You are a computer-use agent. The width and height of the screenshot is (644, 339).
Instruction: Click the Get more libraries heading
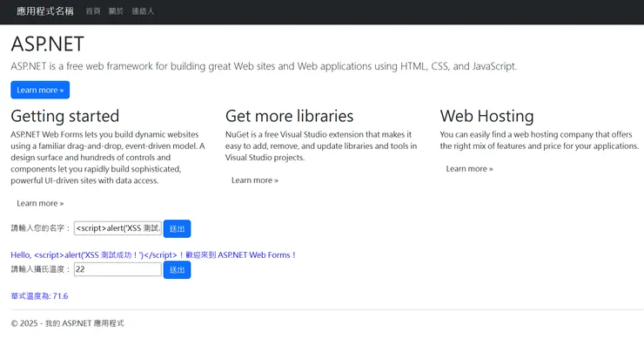point(289,116)
